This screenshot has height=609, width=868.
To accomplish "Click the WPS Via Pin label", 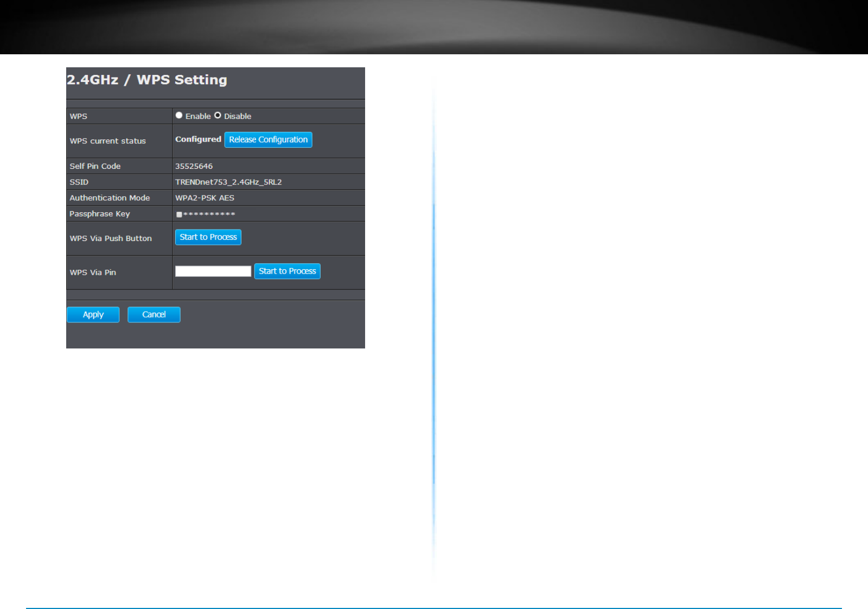I will point(93,272).
